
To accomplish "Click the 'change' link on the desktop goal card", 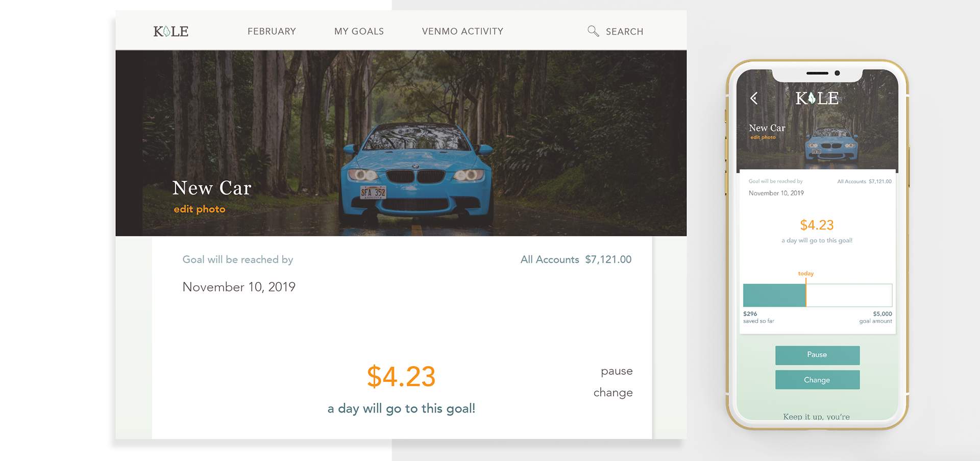I will point(613,393).
